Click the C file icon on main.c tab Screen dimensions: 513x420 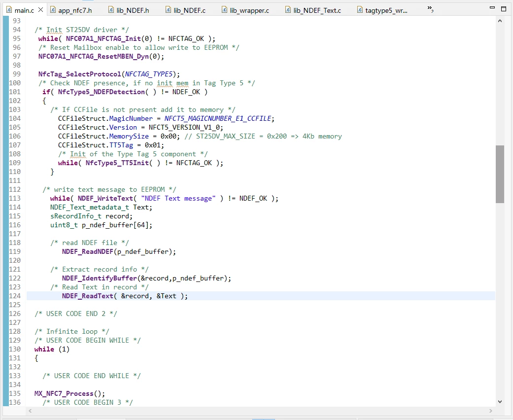pos(9,10)
